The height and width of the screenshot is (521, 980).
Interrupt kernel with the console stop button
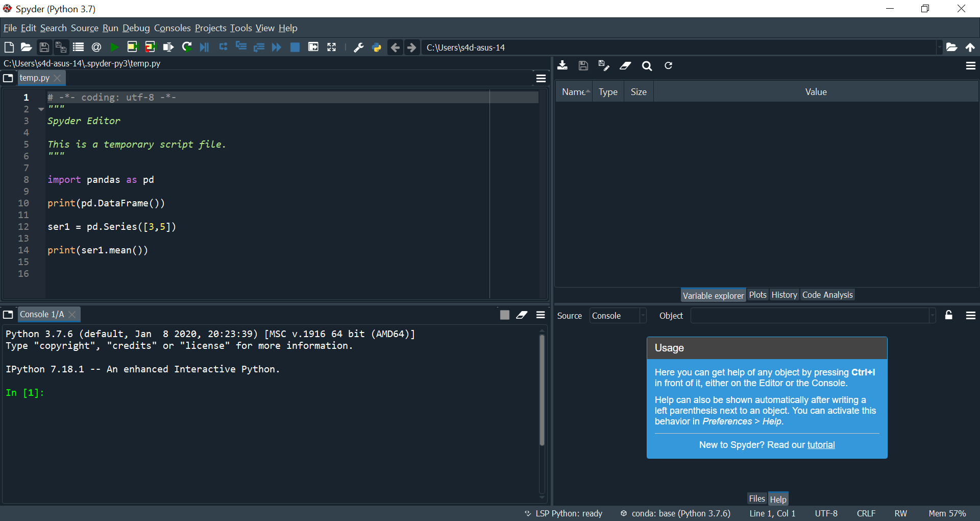click(504, 315)
